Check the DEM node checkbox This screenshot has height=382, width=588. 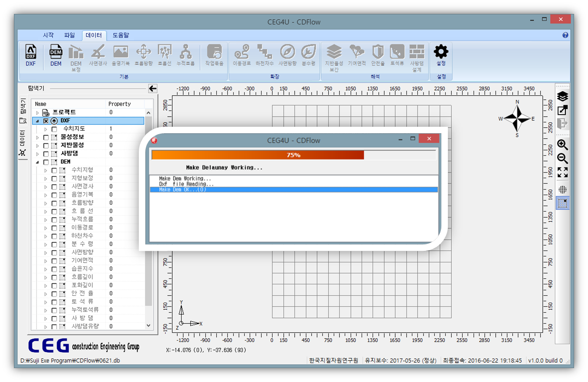click(x=46, y=162)
